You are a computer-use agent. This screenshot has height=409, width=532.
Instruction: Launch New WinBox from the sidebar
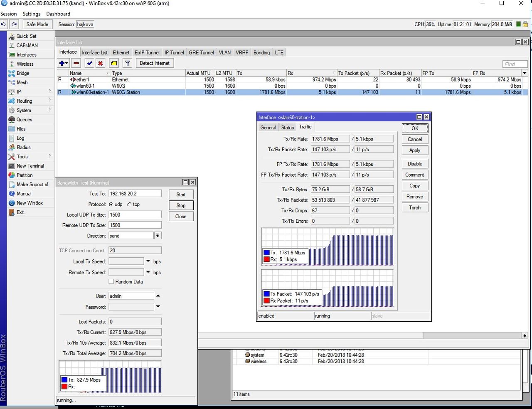click(30, 203)
